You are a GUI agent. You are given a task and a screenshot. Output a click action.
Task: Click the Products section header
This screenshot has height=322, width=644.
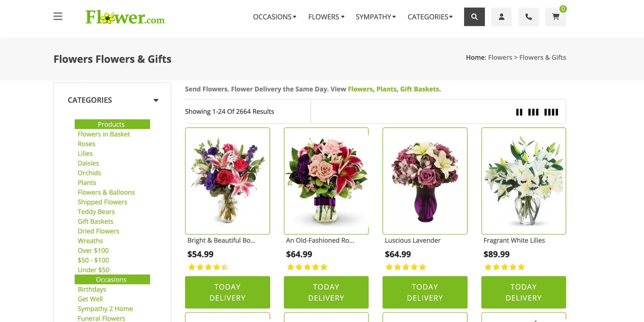pyautogui.click(x=112, y=124)
